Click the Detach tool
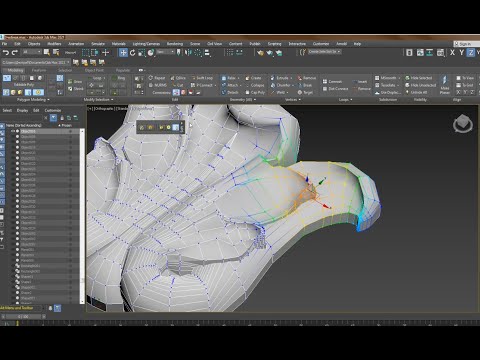Image resolution: width=480 pixels, height=360 pixels. (230, 92)
